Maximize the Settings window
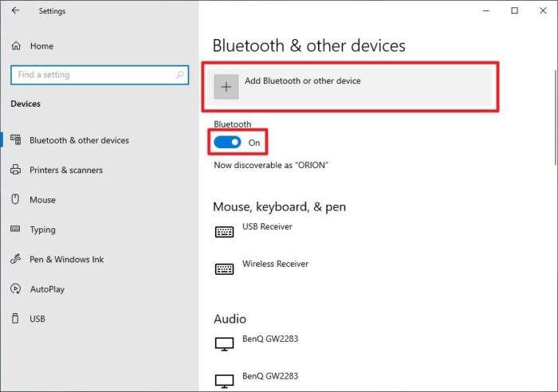 (515, 10)
